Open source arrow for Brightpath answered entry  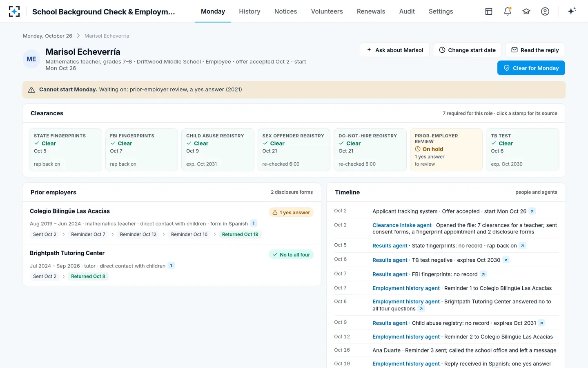point(421,309)
